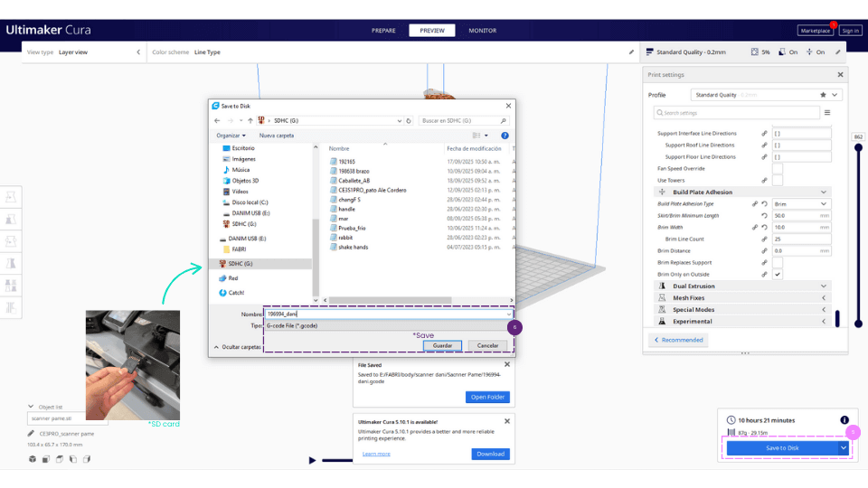Open Build Plate Adhesion Type dropdown
This screenshot has width=868, height=488.
point(800,204)
